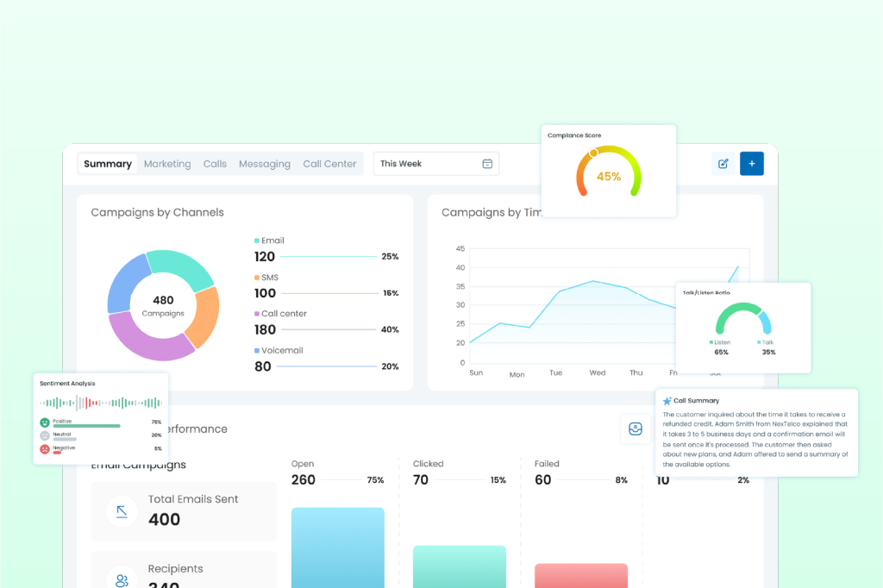
Task: Click the Compliance Score gauge handle
Action: point(593,153)
